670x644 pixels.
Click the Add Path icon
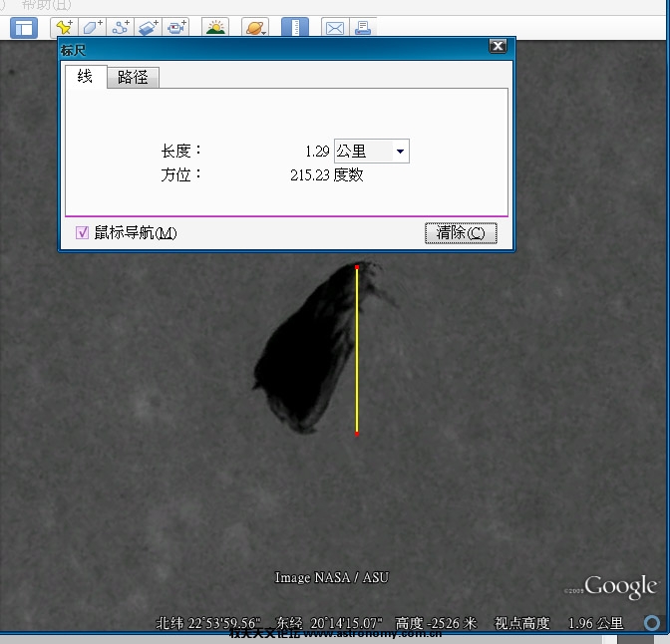pos(121,28)
